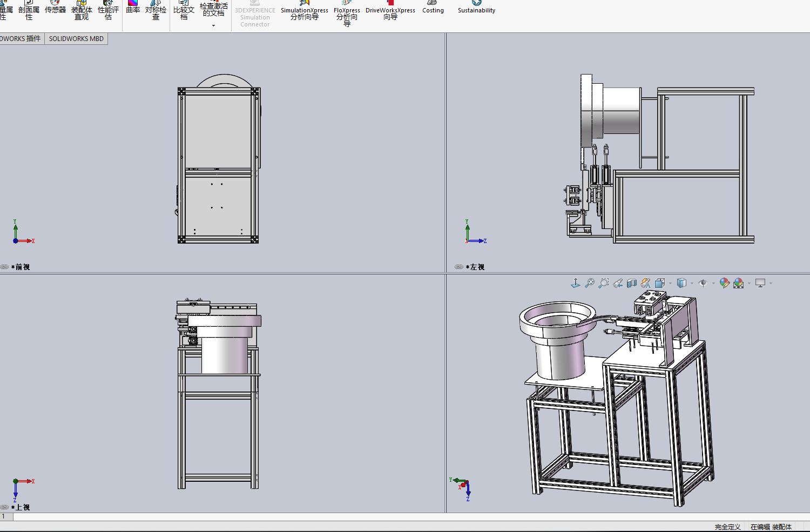Toggle view link icon beside 前视
Screen dimensions: 810x532
click(x=5, y=267)
